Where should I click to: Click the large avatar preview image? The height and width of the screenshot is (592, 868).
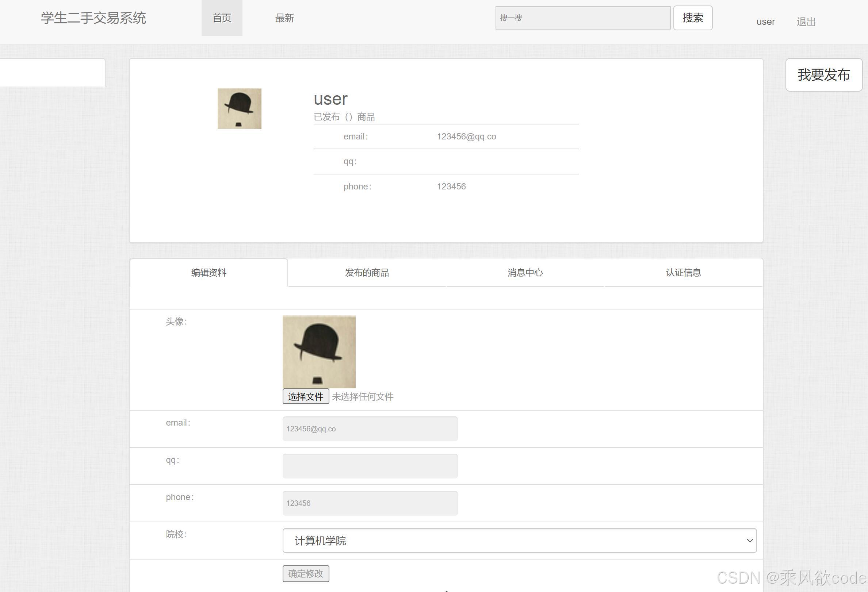[x=319, y=351]
